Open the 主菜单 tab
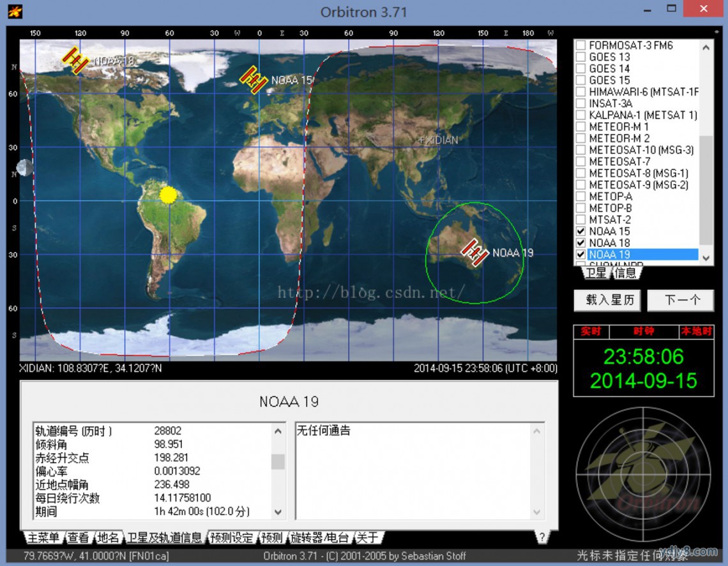Viewport: 728px width, 566px height. [x=43, y=538]
